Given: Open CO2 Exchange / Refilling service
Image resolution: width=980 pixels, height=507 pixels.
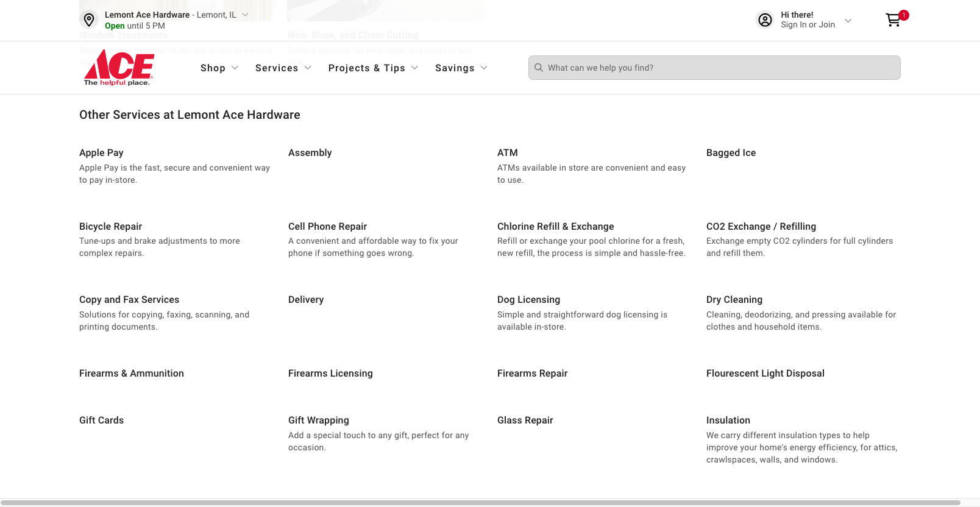Looking at the screenshot, I should pyautogui.click(x=761, y=227).
